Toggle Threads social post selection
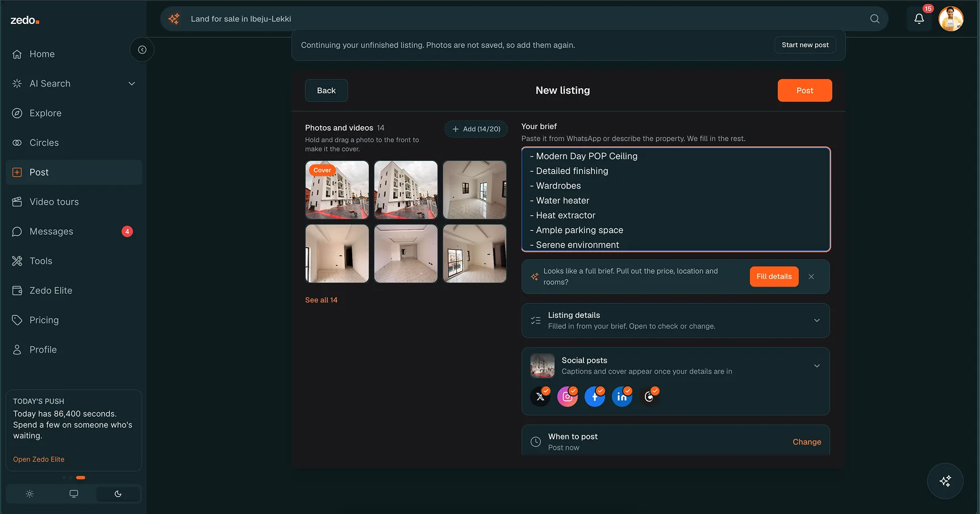 [649, 396]
